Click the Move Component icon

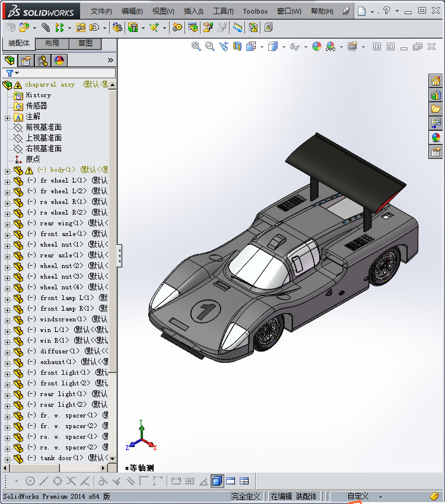point(94,28)
